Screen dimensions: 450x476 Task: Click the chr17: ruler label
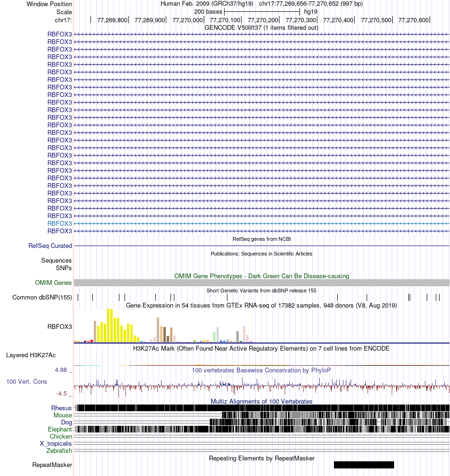[x=63, y=20]
